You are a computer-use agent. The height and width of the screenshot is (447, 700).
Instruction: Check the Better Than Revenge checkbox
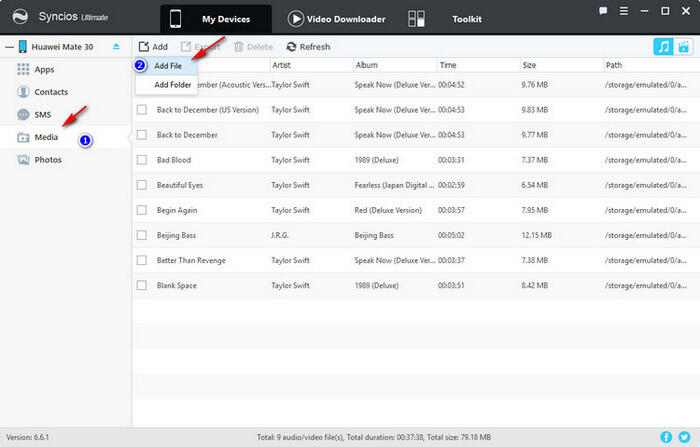click(x=142, y=260)
